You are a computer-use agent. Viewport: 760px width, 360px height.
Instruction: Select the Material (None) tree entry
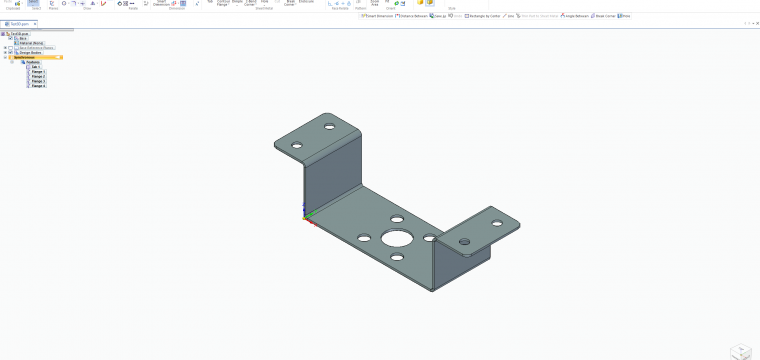pos(31,43)
